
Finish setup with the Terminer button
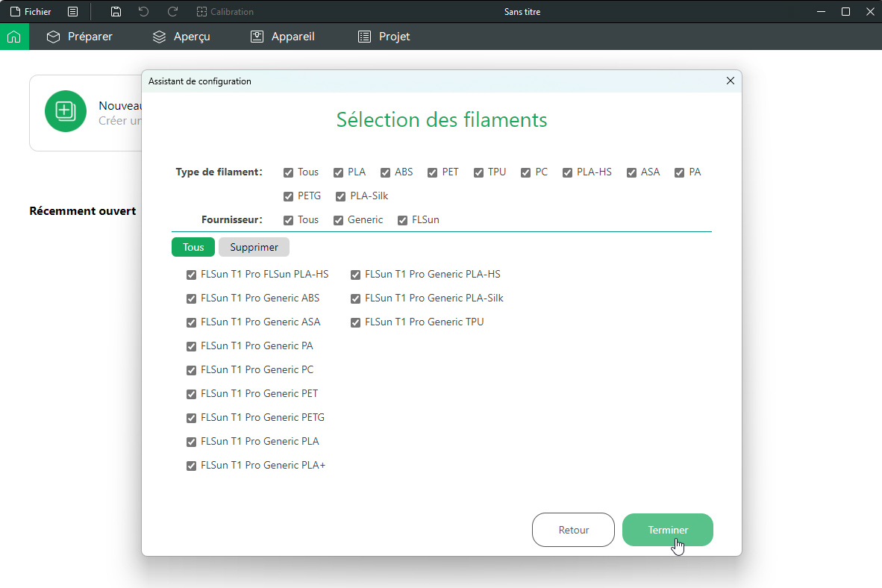[x=668, y=530]
